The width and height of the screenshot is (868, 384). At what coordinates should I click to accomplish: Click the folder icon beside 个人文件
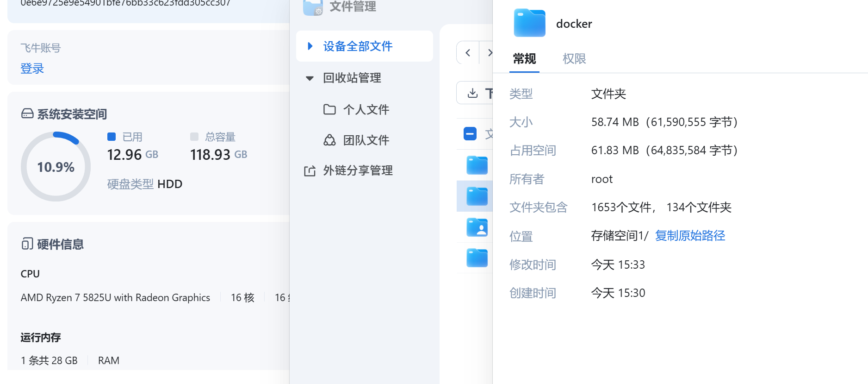(x=329, y=109)
